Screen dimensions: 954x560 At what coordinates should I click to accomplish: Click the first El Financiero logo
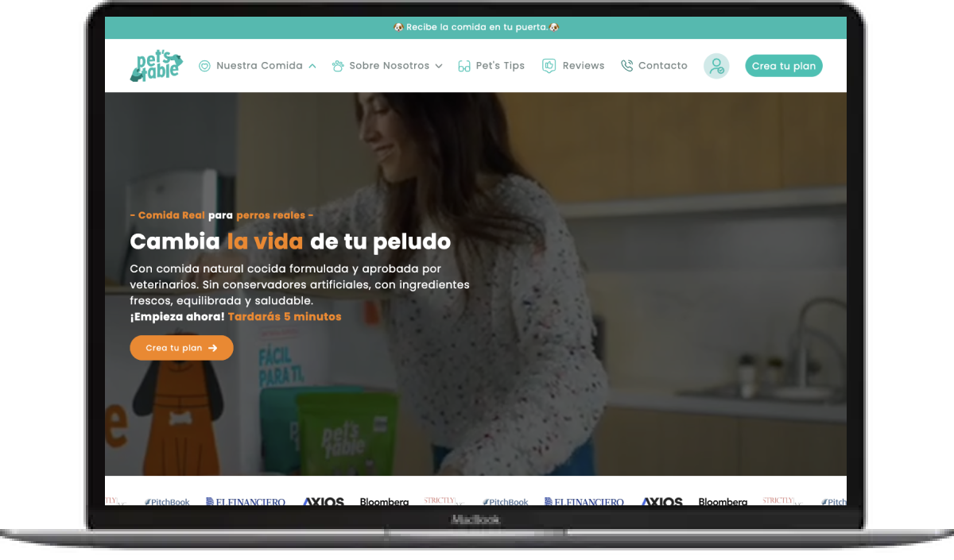[246, 502]
